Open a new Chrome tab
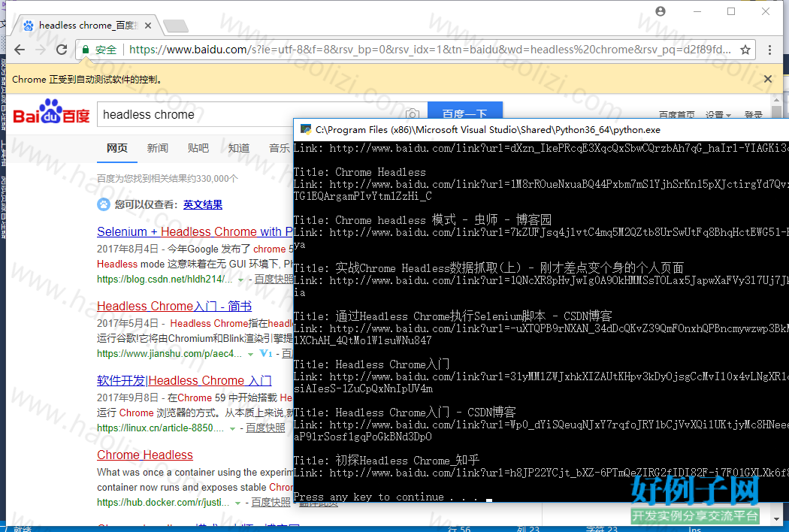Viewport: 789px width, 532px height. [x=176, y=25]
